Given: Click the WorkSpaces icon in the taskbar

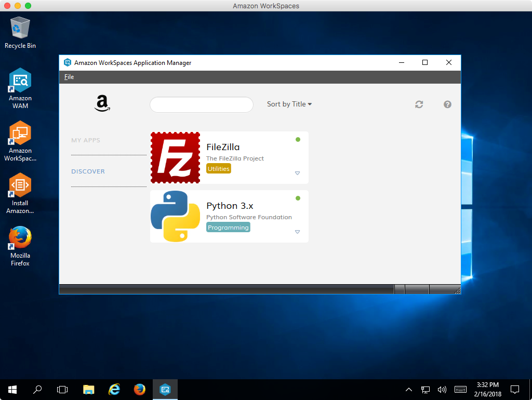Looking at the screenshot, I should 165,389.
